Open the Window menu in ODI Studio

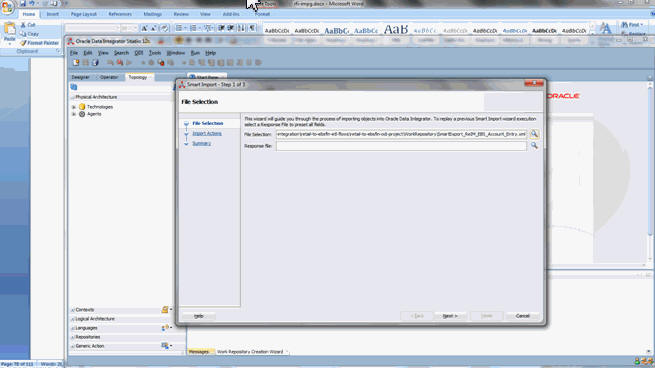coord(175,53)
